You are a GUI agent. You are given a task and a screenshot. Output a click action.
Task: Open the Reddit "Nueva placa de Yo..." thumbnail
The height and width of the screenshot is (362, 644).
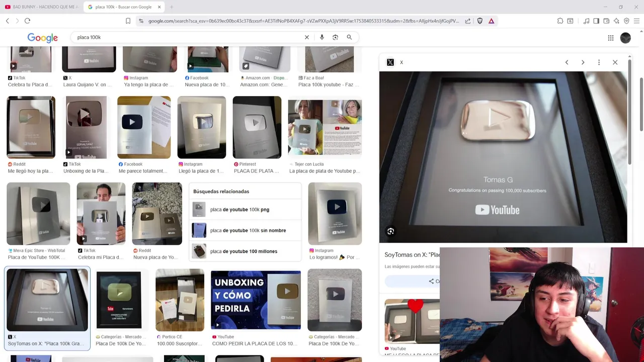(x=157, y=214)
